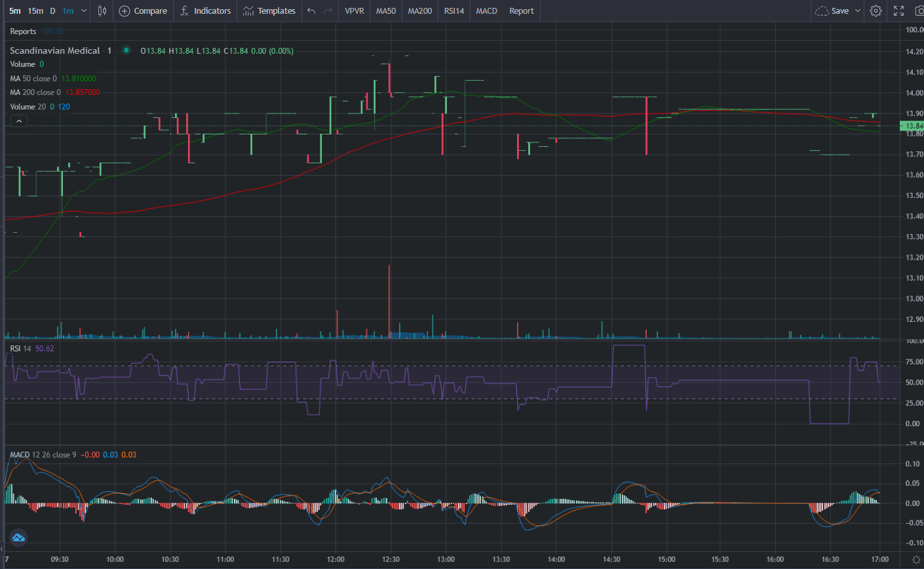Click the MA 200 value 13.857000 in red
This screenshot has width=924, height=569.
tap(83, 92)
